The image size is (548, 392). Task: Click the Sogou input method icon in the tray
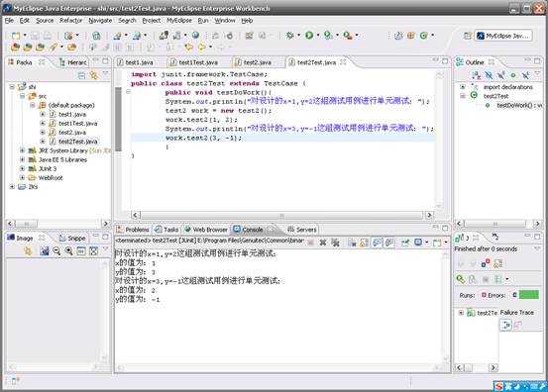(x=498, y=386)
